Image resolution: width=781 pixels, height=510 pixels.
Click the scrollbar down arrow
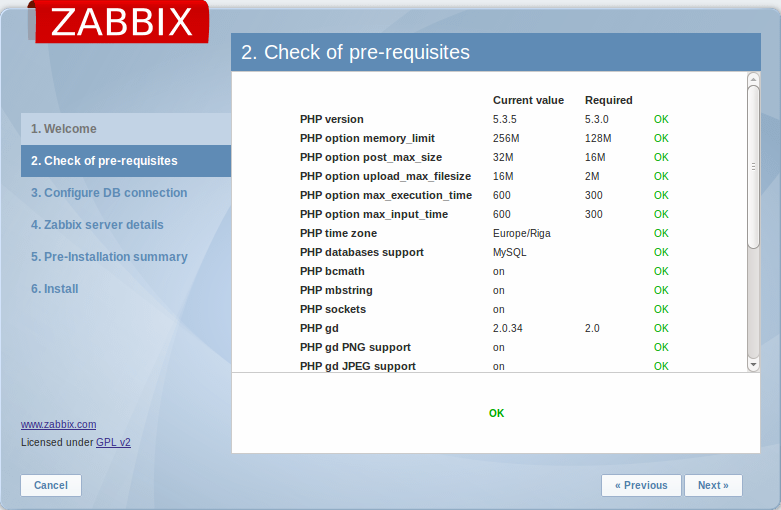point(753,365)
